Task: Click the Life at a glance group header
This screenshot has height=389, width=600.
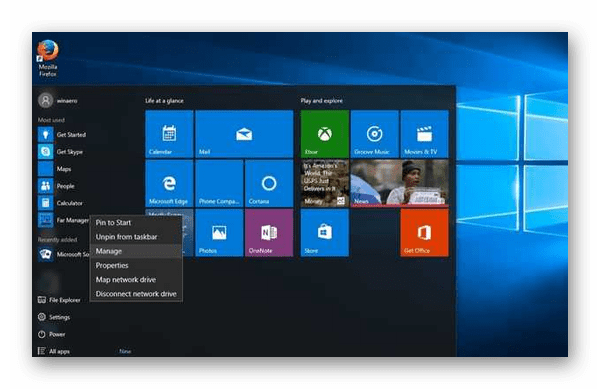Action: click(164, 101)
